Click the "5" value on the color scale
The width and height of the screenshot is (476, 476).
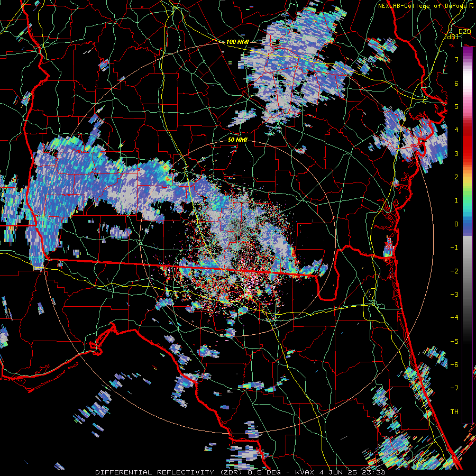[456, 106]
